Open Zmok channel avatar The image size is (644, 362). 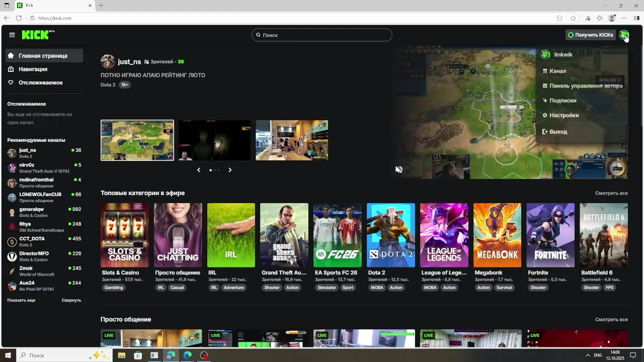tap(12, 271)
